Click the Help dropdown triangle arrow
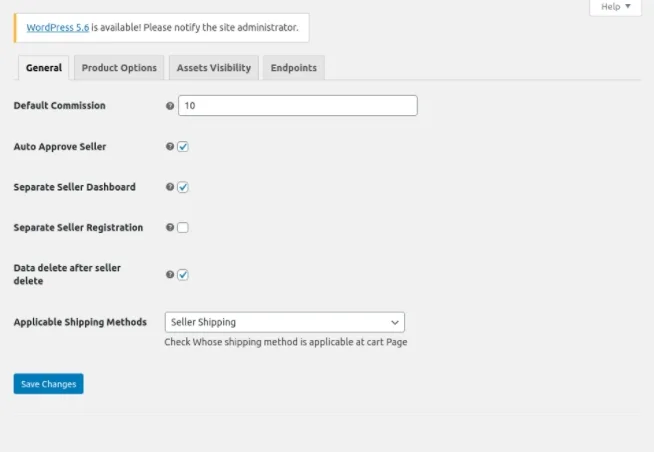The image size is (654, 452). click(628, 6)
